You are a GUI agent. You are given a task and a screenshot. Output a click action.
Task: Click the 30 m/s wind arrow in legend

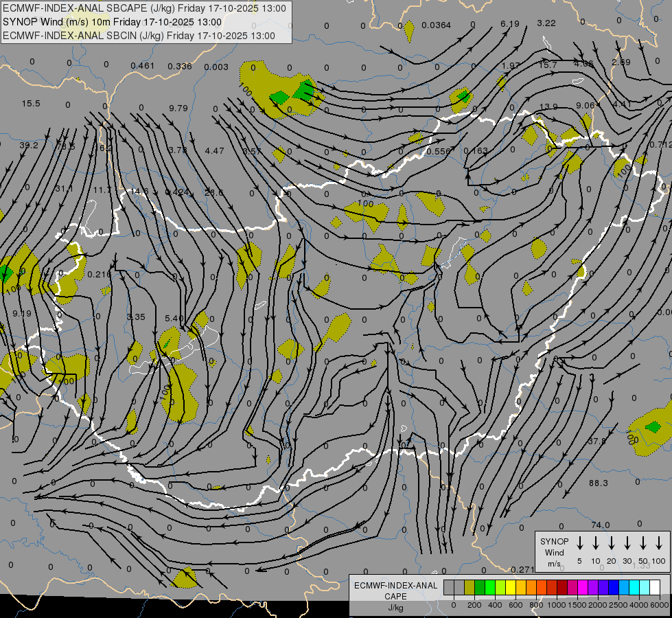(x=627, y=543)
